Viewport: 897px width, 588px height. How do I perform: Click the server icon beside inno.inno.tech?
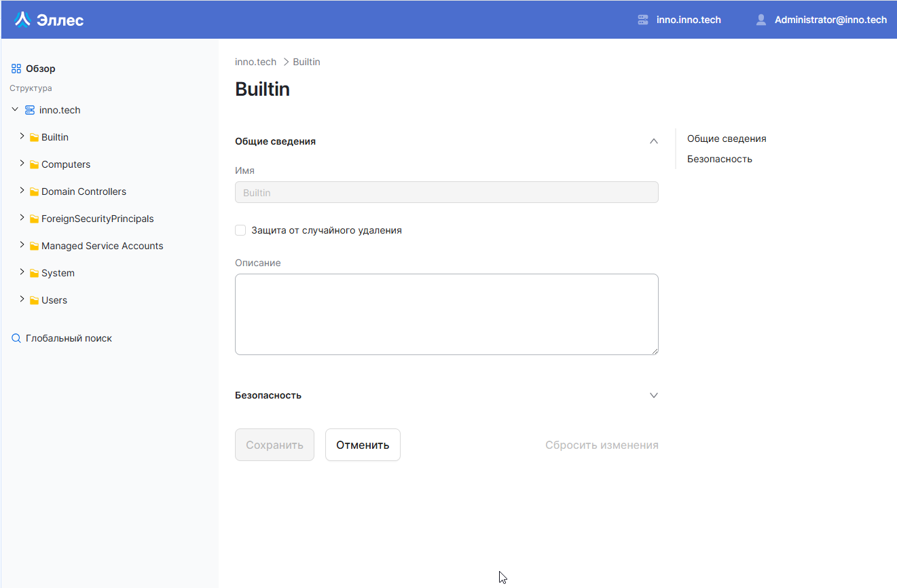pos(642,19)
